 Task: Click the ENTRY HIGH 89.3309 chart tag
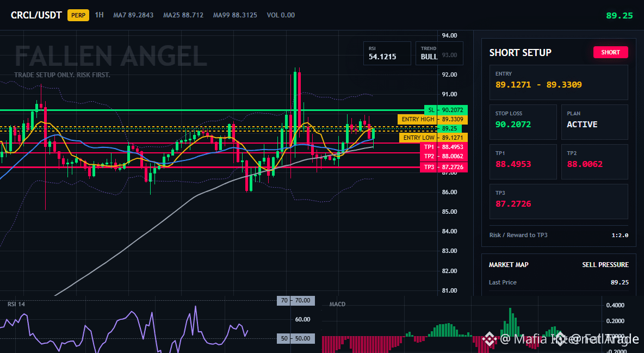(x=432, y=119)
